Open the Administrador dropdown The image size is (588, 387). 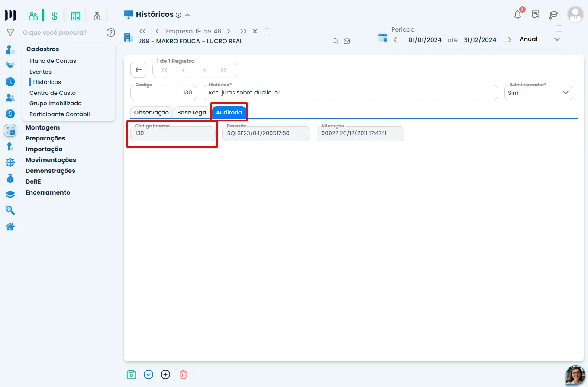pyautogui.click(x=539, y=92)
